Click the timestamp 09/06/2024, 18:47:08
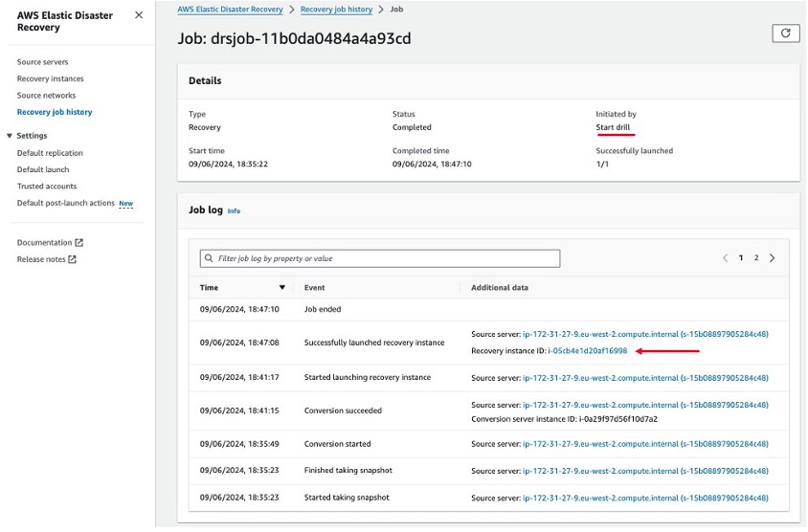Screen dimensions: 808x532 click(239, 343)
